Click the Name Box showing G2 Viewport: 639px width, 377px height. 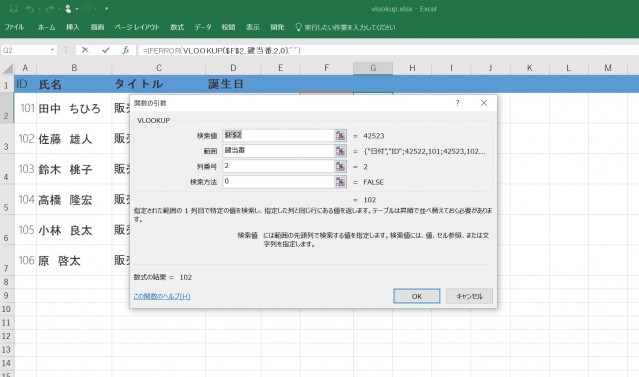click(25, 50)
